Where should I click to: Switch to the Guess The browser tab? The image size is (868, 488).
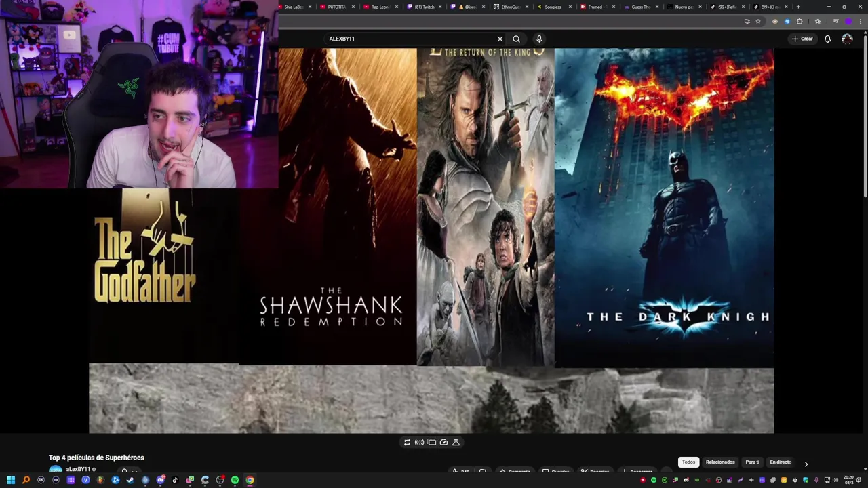pyautogui.click(x=641, y=7)
